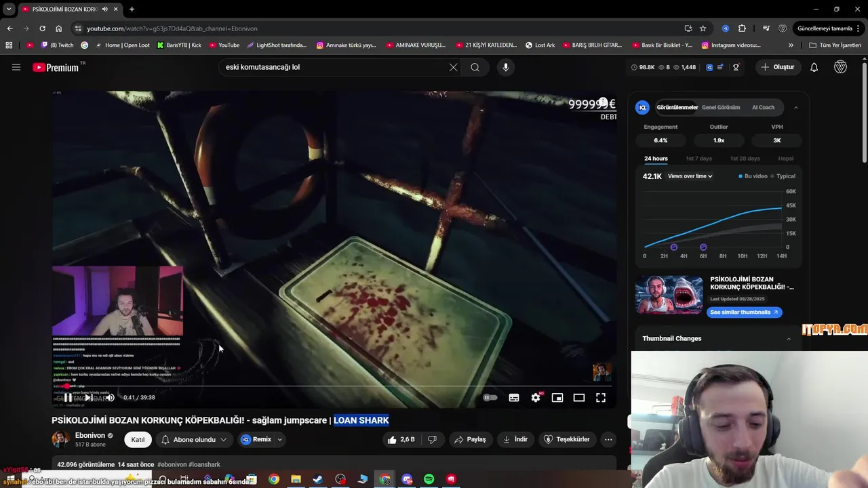Toggle Typical legend series
The image size is (868, 488).
tap(783, 176)
